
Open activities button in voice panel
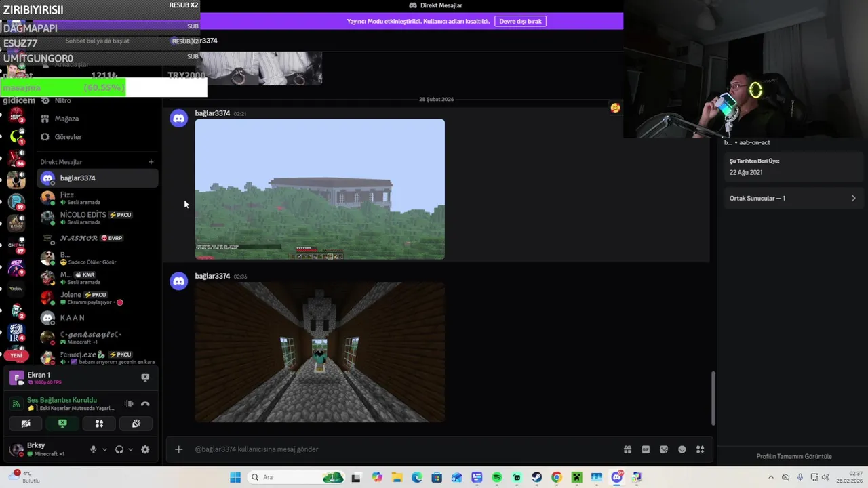tap(99, 424)
